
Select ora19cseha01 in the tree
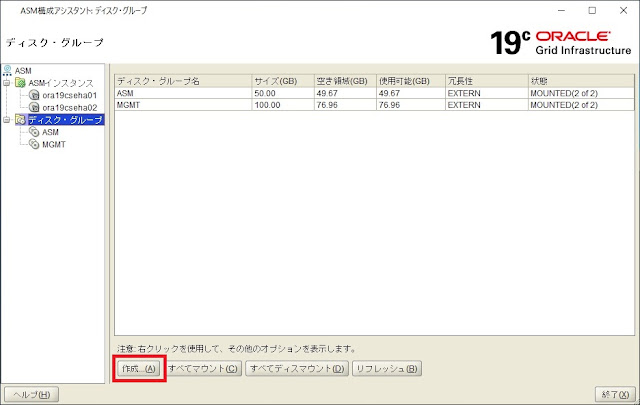[70, 95]
